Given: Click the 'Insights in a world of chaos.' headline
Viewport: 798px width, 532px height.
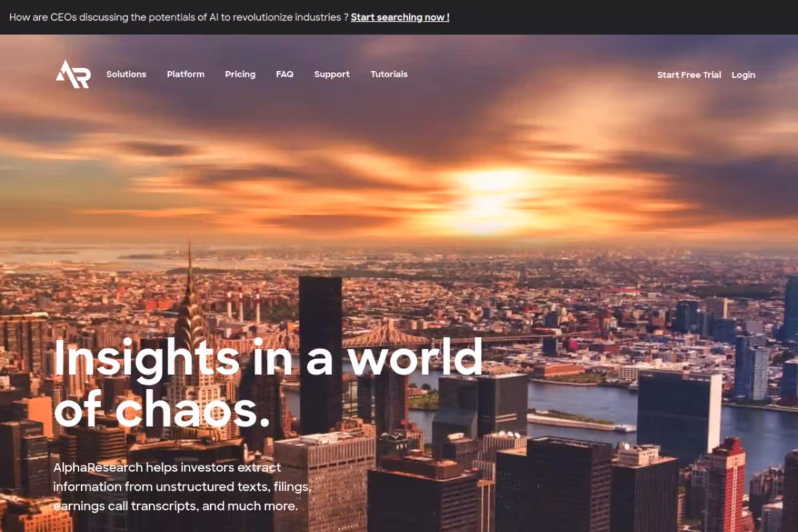Looking at the screenshot, I should pyautogui.click(x=268, y=384).
